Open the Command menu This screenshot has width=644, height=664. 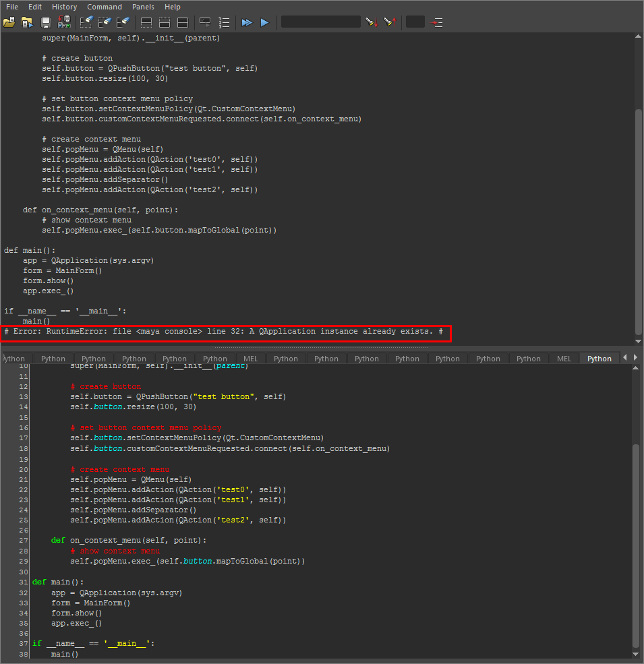tap(105, 7)
